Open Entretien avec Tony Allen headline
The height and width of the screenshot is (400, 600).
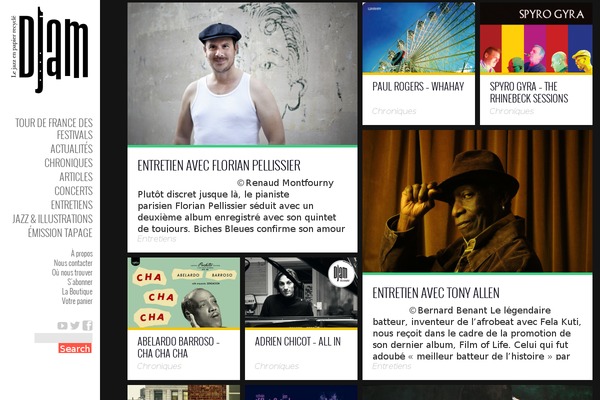436,293
